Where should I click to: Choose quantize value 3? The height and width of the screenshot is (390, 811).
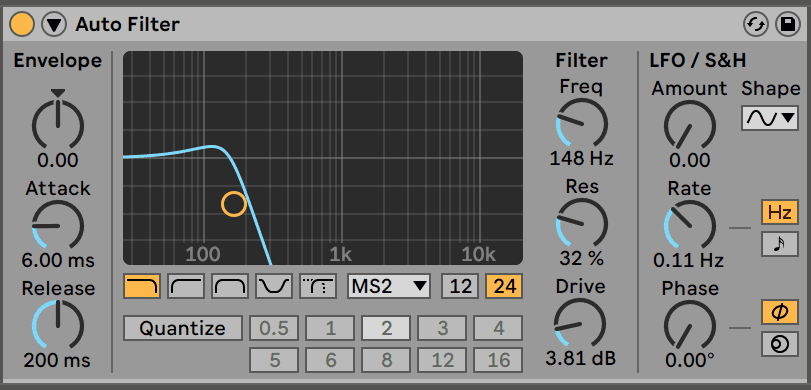tap(442, 328)
